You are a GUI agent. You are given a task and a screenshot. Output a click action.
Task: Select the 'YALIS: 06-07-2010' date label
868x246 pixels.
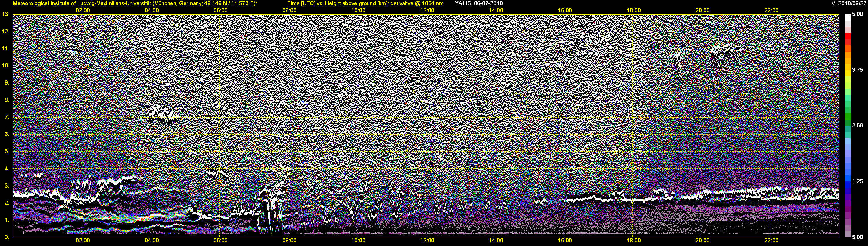479,3
